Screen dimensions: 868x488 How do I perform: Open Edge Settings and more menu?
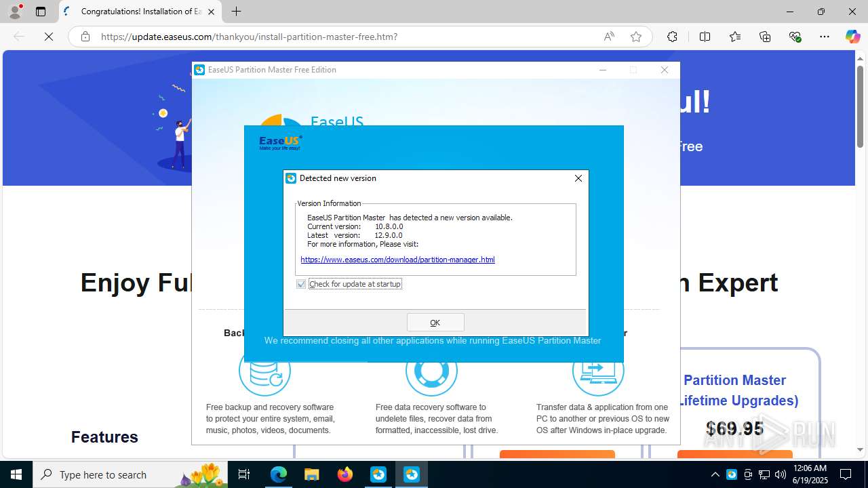[x=825, y=37]
